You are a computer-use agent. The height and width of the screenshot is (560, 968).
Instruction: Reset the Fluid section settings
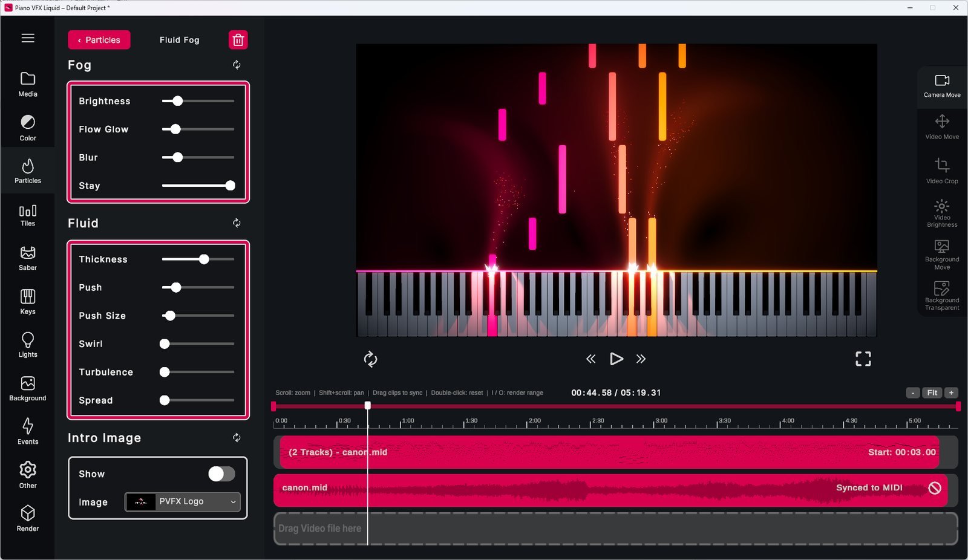coord(237,223)
